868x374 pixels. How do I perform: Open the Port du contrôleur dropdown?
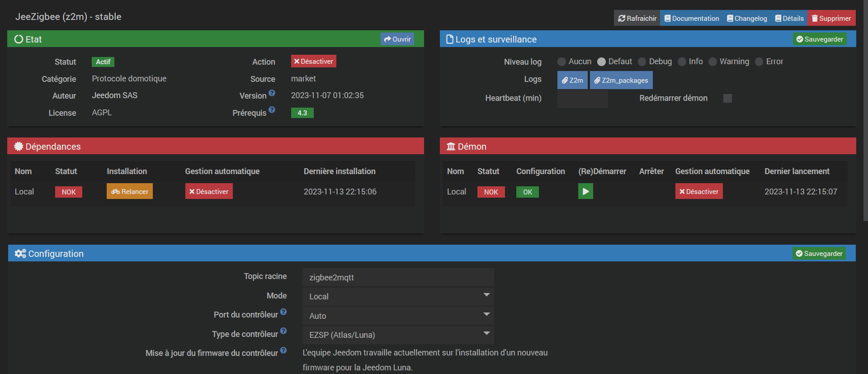(398, 316)
